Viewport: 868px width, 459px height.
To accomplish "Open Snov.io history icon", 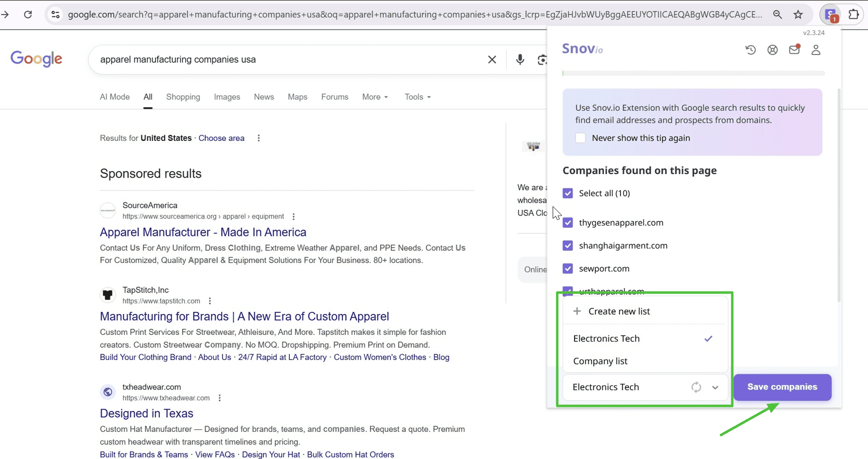I will point(750,50).
